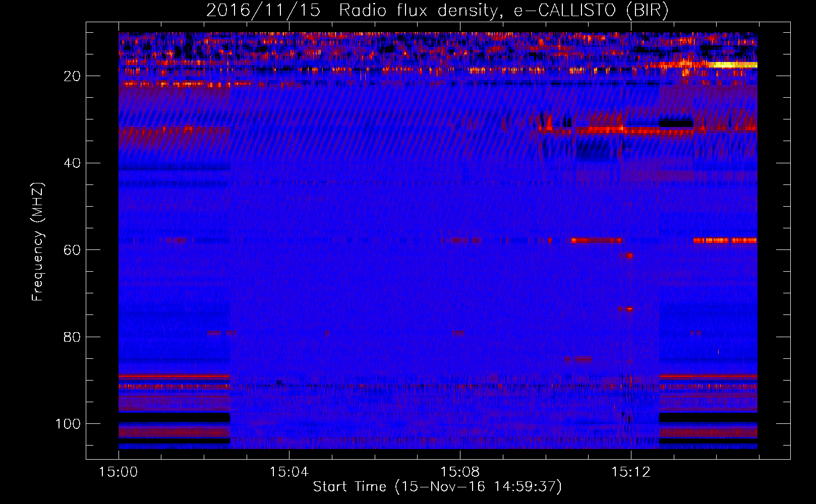Click the bright yellow burst near 17 MHz
Viewport: 816px width, 504px height.
point(732,65)
